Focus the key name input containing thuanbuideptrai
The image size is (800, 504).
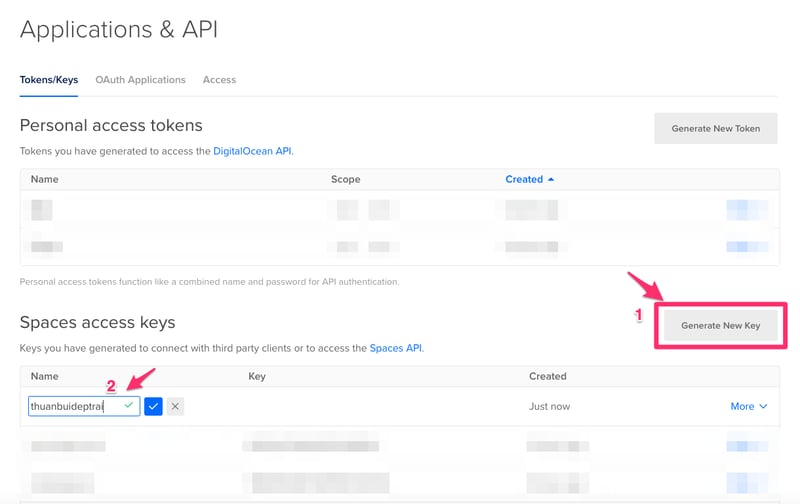pyautogui.click(x=75, y=406)
